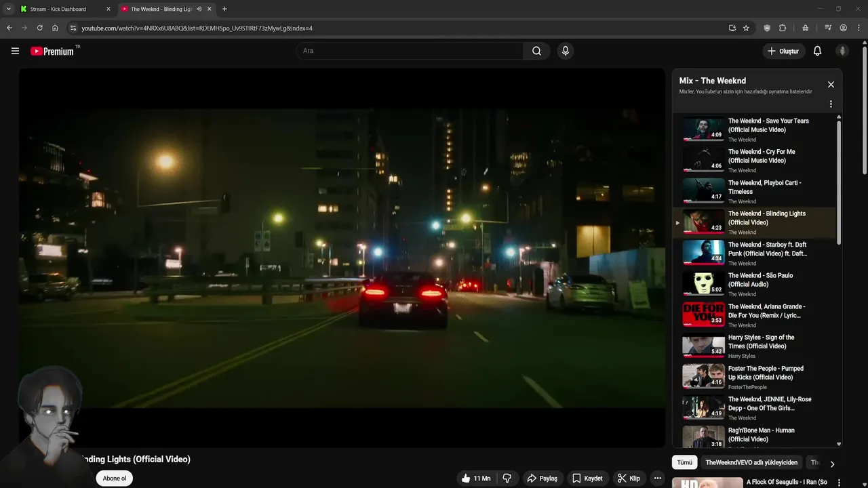868x488 pixels.
Task: Open the browser profile icon
Action: tap(843, 28)
